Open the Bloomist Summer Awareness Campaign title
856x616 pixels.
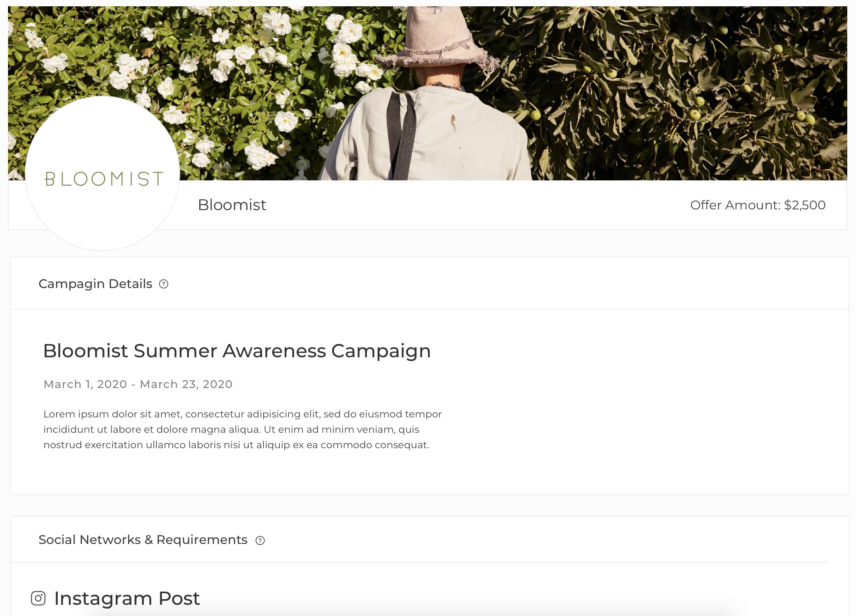pos(237,351)
